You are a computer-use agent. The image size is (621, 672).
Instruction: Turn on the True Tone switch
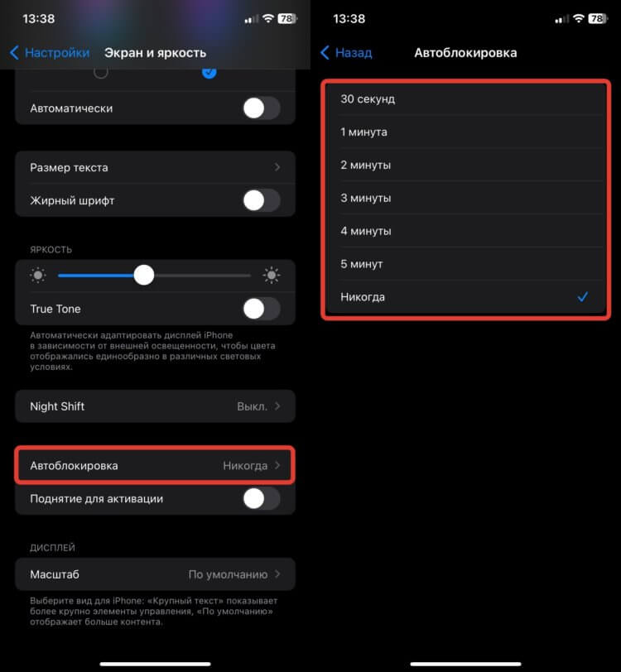tap(262, 309)
